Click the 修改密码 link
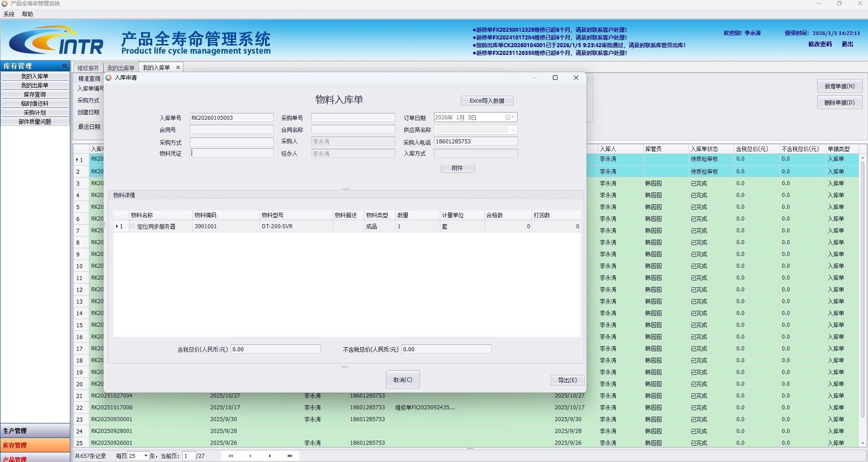 (820, 44)
